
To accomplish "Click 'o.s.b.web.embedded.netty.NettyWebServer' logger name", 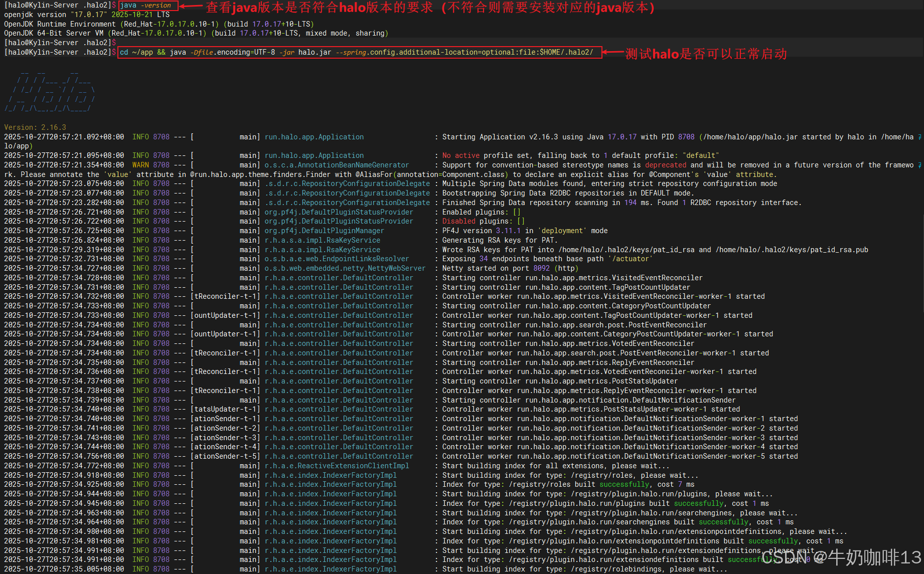I will [x=345, y=268].
